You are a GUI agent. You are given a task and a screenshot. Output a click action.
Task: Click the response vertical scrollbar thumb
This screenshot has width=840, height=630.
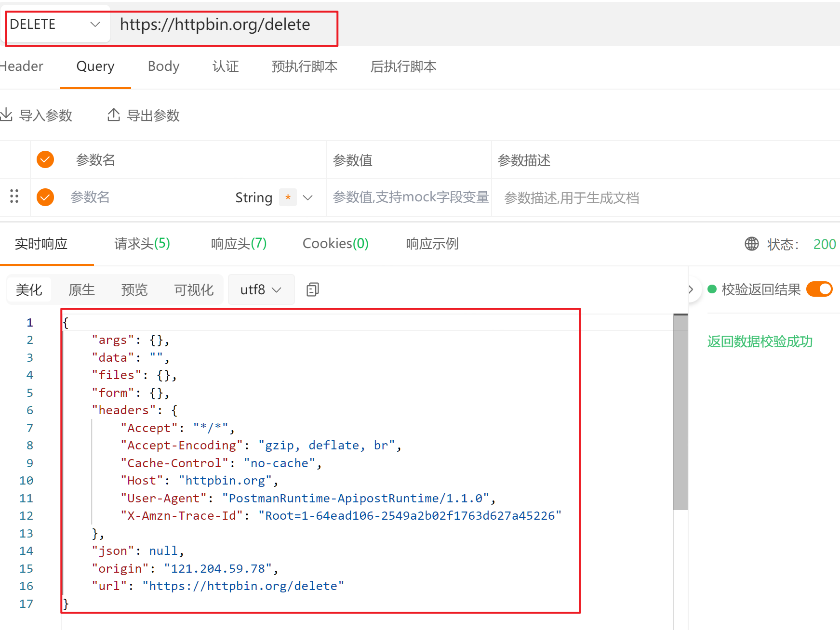[x=680, y=412]
